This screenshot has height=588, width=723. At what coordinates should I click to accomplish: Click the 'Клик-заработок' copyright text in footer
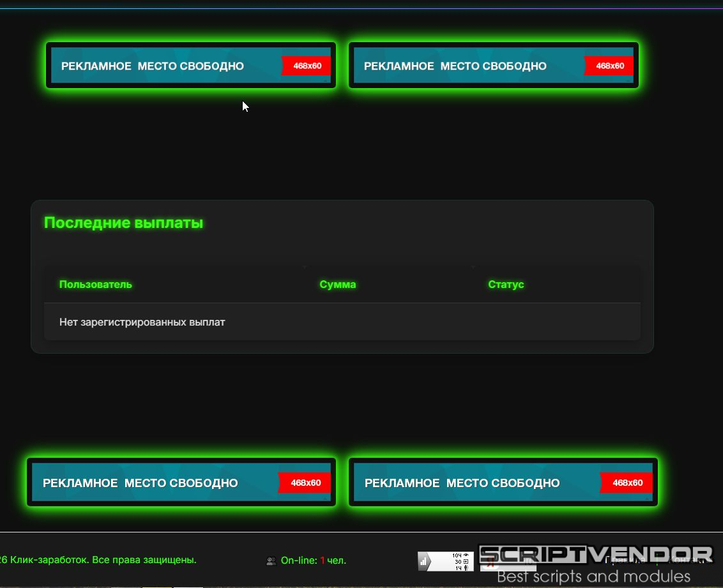click(99, 560)
